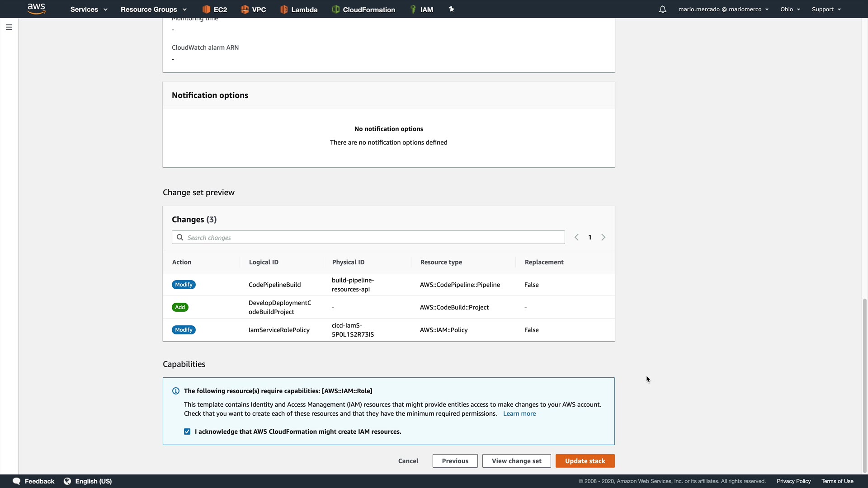Open the Ohio region selector
Viewport: 868px width, 488px height.
pos(790,9)
